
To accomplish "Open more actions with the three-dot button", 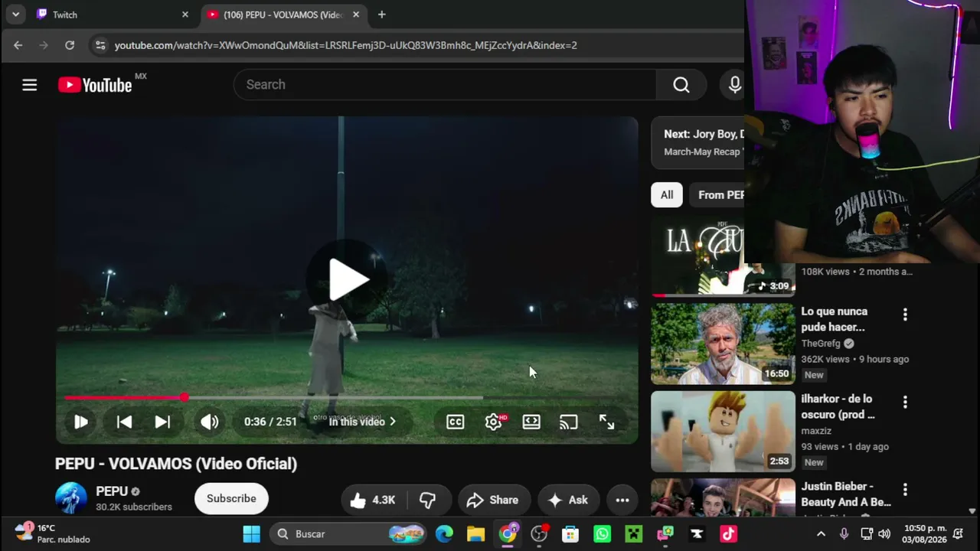I will pos(622,500).
